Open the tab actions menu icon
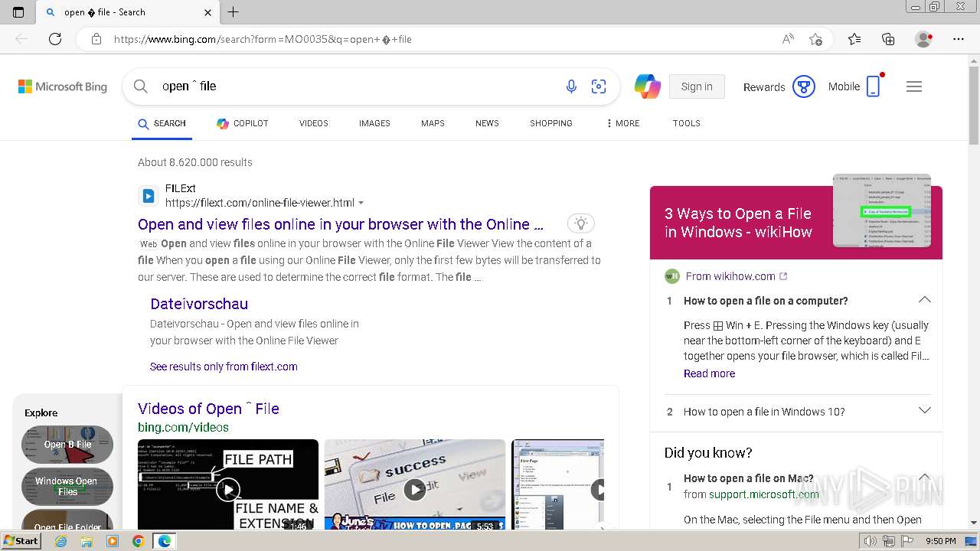Image resolution: width=980 pixels, height=551 pixels. pyautogui.click(x=18, y=12)
